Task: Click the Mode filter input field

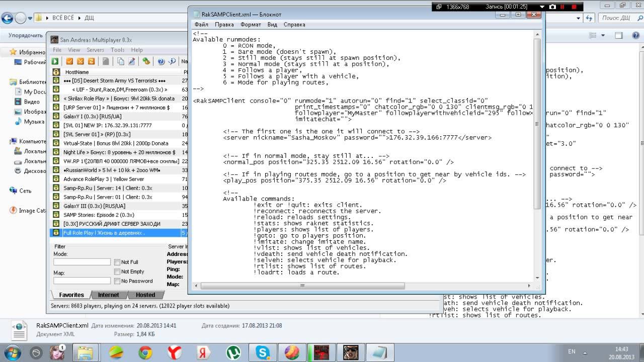Action: click(82, 262)
